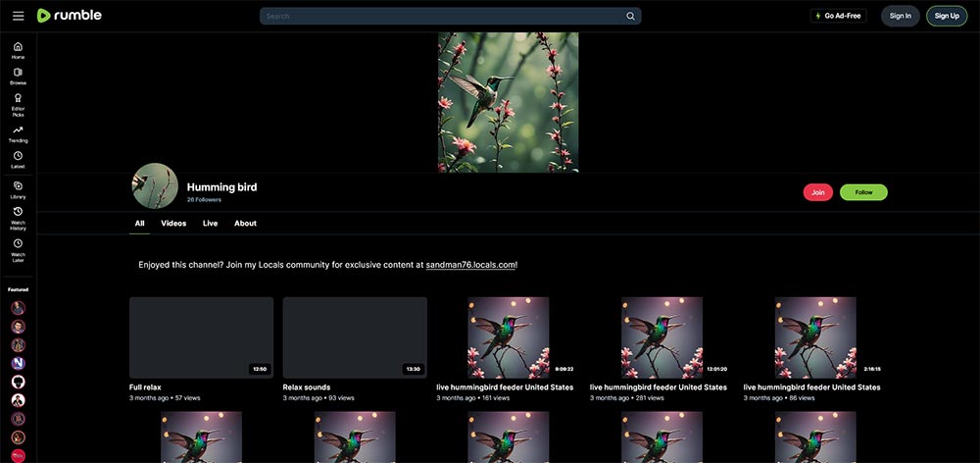Image resolution: width=980 pixels, height=463 pixels.
Task: Click the hummingbird feeder title with 281 views
Action: tap(659, 387)
